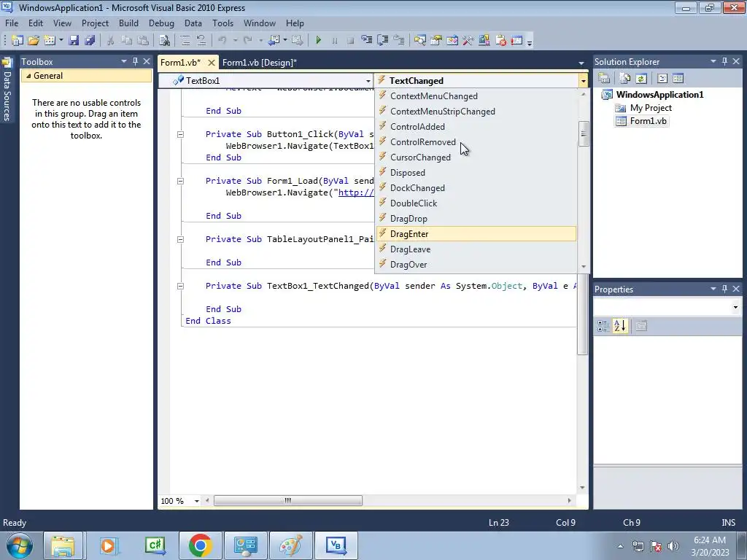This screenshot has height=560, width=747.
Task: Comment out selected lines icon
Action: [185, 41]
